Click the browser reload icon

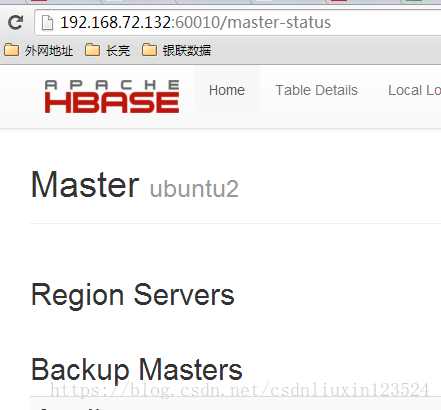coord(15,23)
